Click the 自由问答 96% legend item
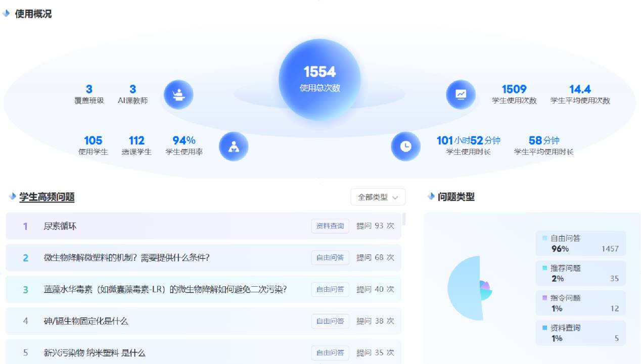Screen dimensions: 641x364 click(580, 243)
